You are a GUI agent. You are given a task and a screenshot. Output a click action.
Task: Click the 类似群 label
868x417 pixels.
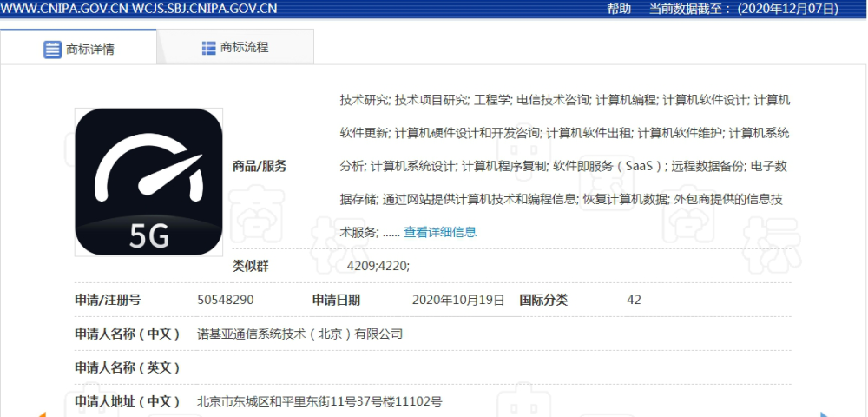pos(250,266)
